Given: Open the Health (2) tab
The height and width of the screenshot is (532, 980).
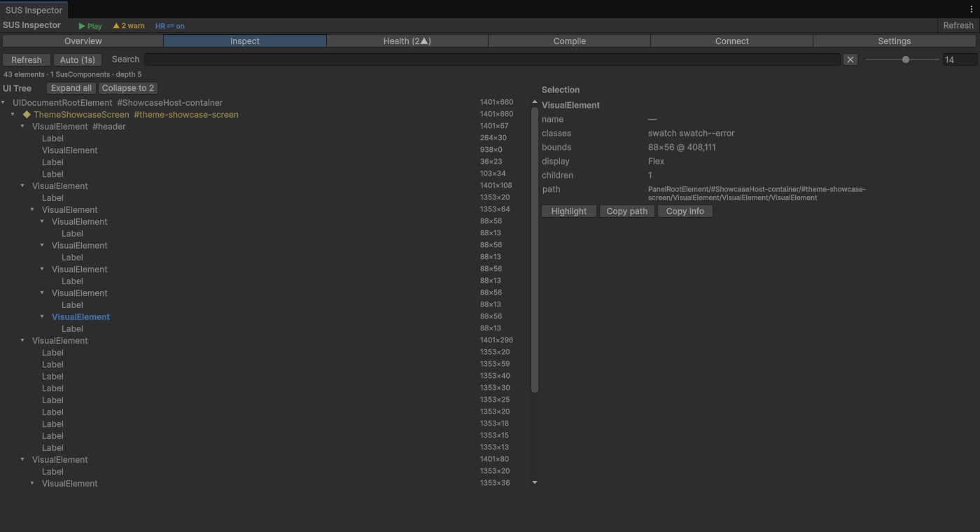Looking at the screenshot, I should tap(407, 41).
